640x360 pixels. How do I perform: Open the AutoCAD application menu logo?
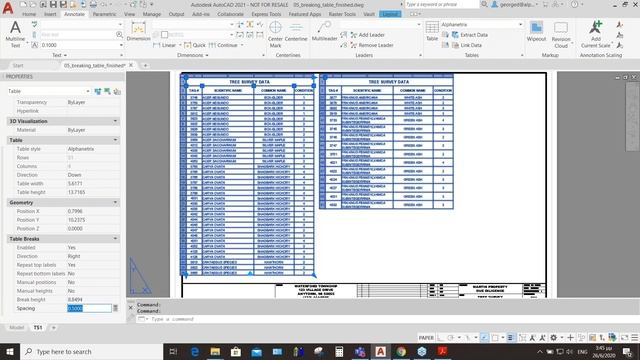click(7, 7)
